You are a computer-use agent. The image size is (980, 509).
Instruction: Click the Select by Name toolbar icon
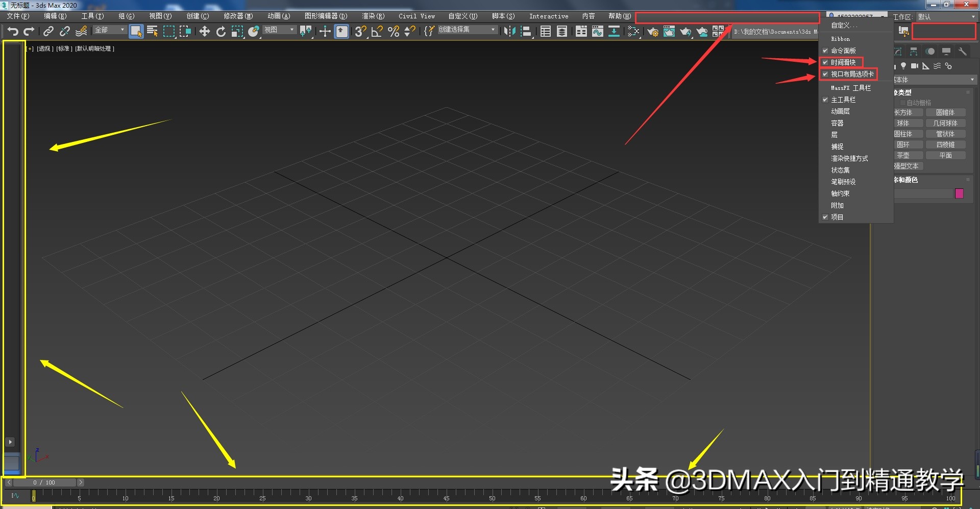[x=152, y=31]
